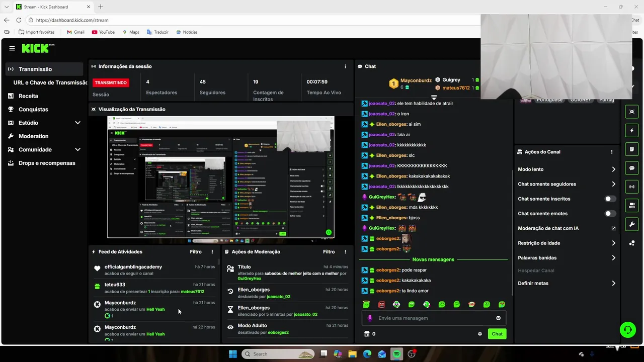Viewport: 644px width, 362px height.
Task: Click the shop icon below message box
Action: (367, 334)
